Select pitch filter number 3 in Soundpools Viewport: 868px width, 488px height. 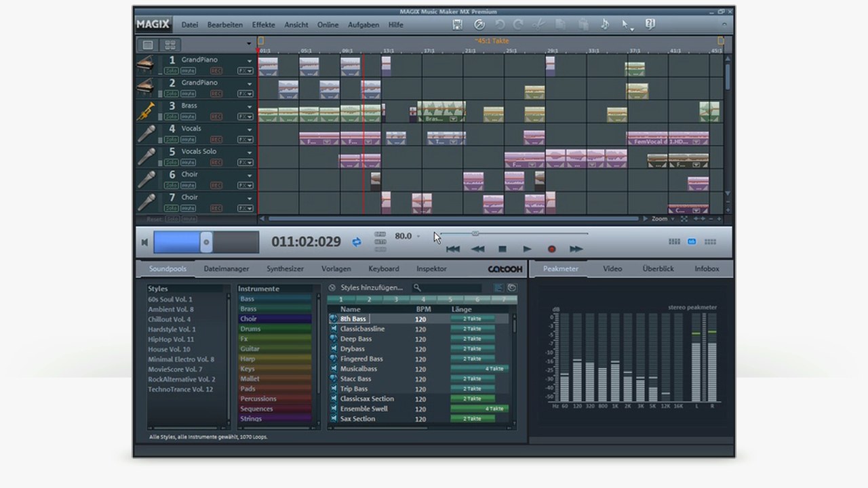395,299
